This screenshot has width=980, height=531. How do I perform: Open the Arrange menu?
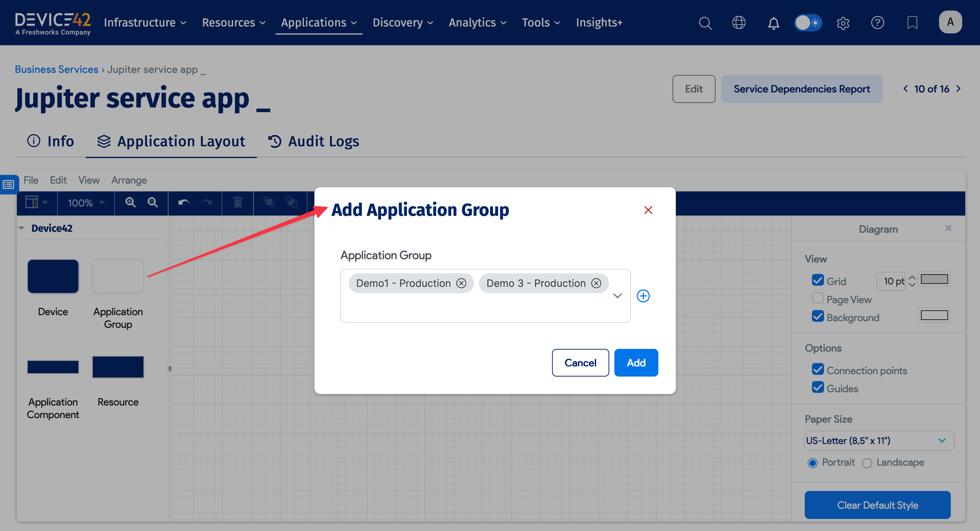coord(129,180)
